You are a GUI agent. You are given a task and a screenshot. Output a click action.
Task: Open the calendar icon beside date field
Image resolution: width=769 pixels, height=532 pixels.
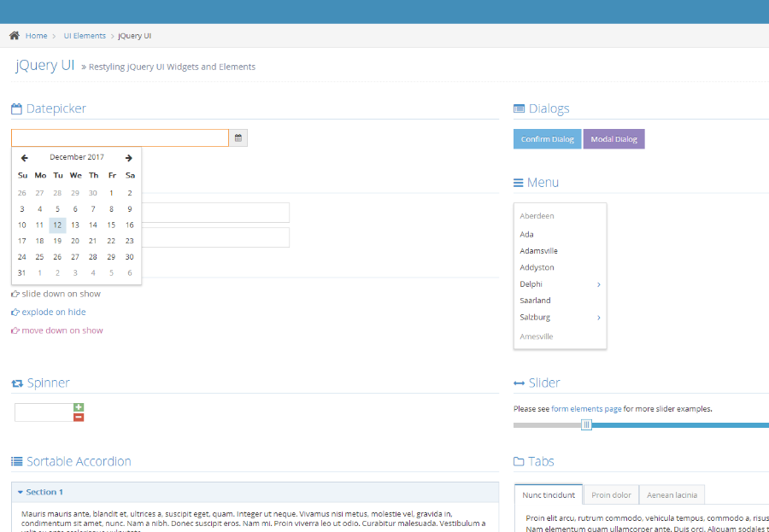(238, 138)
